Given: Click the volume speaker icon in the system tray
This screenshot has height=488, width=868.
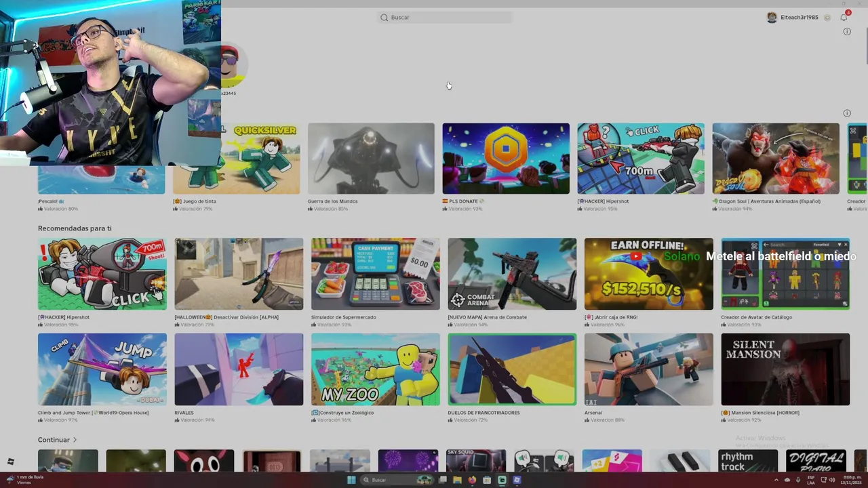Looking at the screenshot, I should pos(832,480).
